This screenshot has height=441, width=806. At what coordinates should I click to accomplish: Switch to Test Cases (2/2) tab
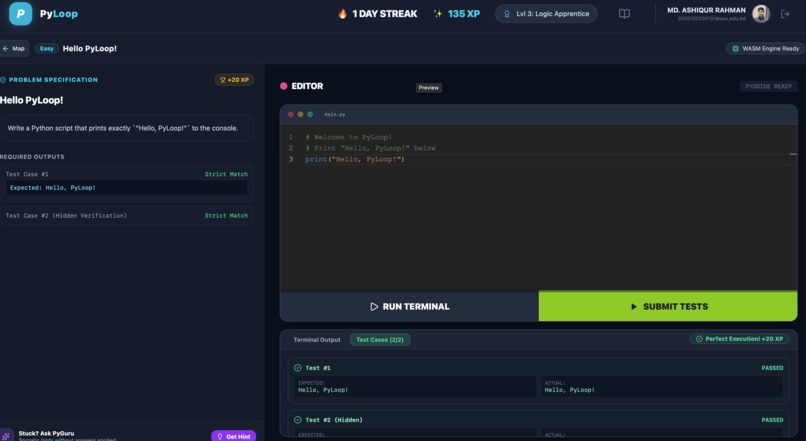[x=380, y=340]
